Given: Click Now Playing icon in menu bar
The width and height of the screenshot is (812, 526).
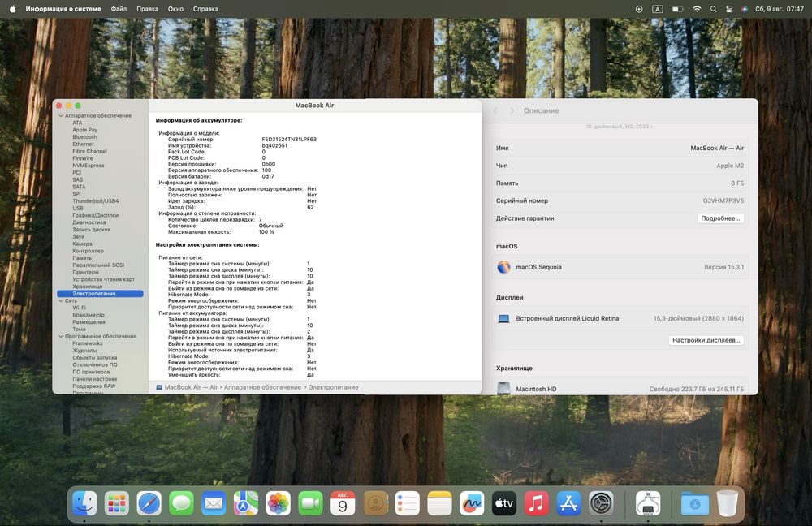Looking at the screenshot, I should click(639, 9).
